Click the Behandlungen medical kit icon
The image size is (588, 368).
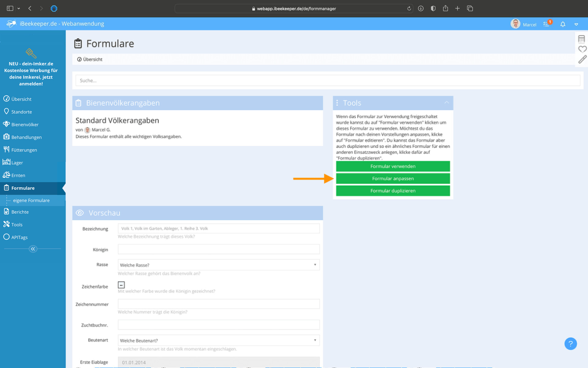click(6, 137)
